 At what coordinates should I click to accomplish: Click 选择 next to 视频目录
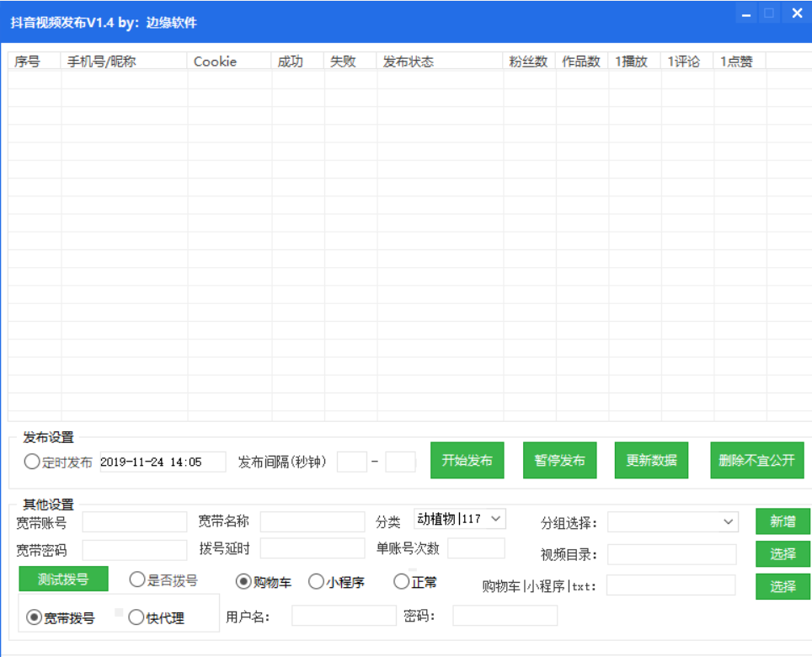click(x=782, y=553)
